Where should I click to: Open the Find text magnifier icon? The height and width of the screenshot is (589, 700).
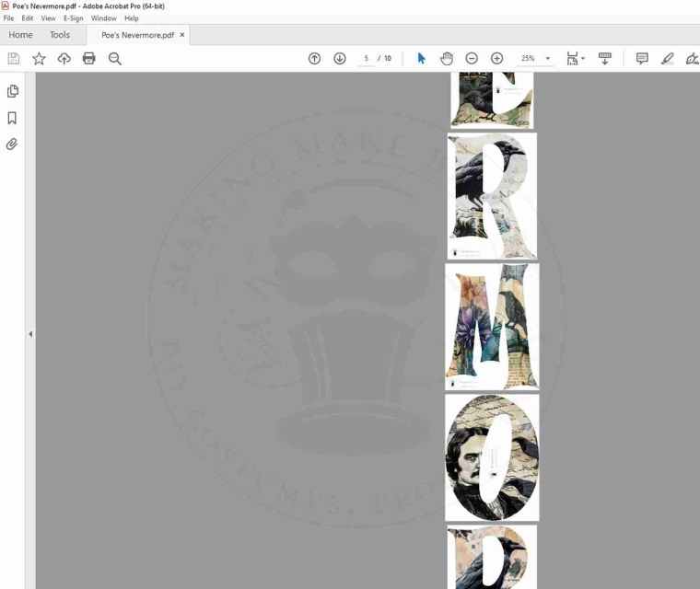[x=115, y=59]
